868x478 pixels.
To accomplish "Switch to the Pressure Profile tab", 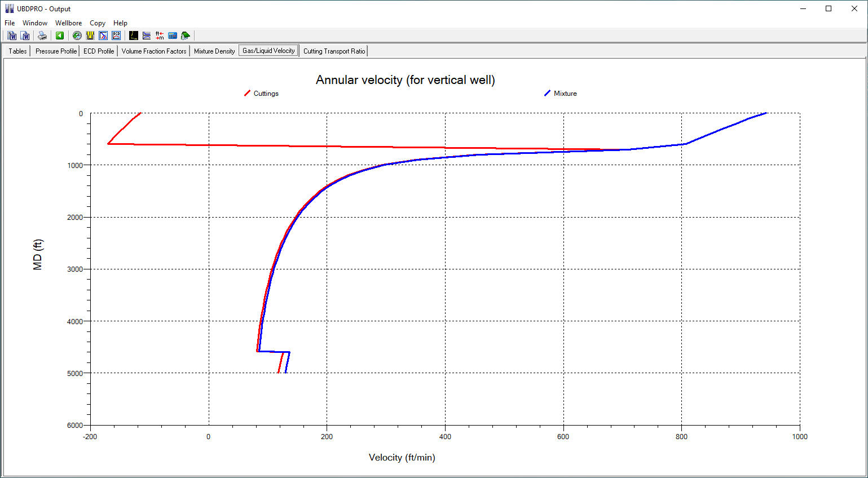I will (x=56, y=51).
